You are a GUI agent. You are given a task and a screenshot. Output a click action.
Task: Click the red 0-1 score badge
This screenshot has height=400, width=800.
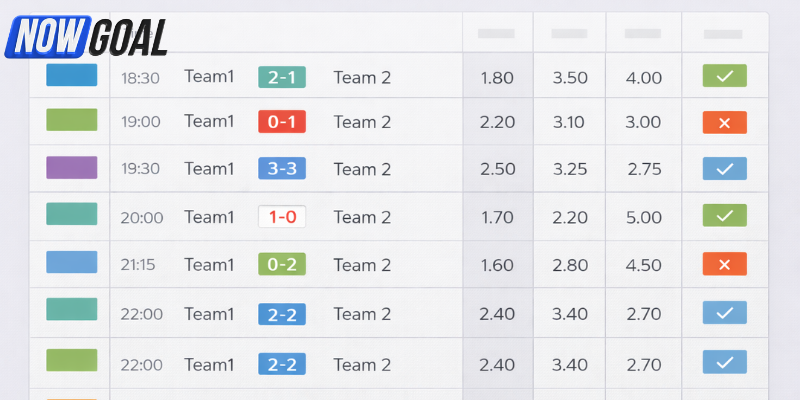point(281,122)
